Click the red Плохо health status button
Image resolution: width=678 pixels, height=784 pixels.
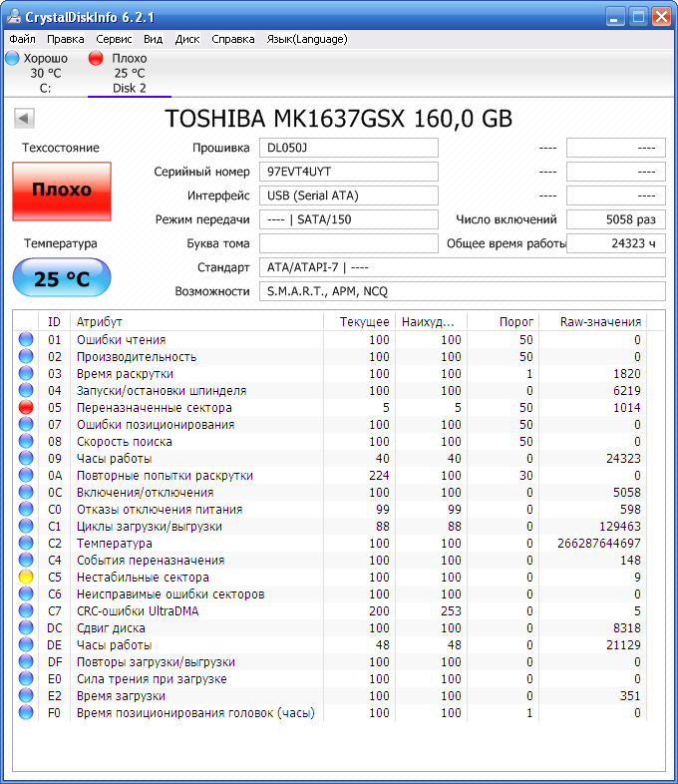62,191
